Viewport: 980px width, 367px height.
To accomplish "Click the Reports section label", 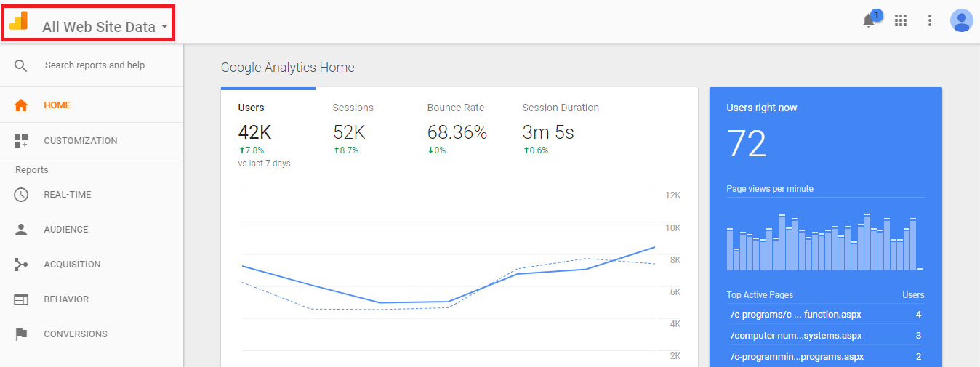I will point(32,170).
